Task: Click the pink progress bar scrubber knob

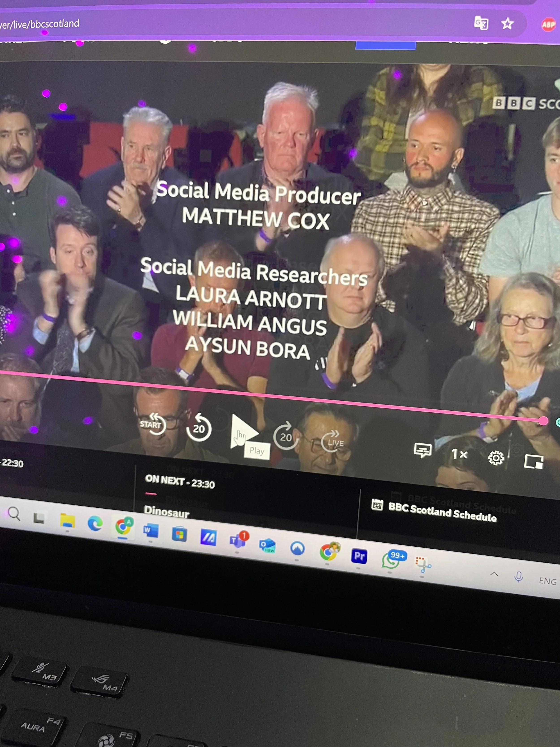Action: pos(543,421)
